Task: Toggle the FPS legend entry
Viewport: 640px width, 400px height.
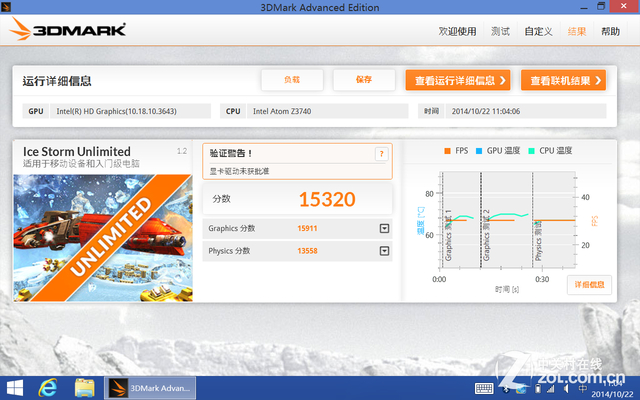Action: pos(456,151)
